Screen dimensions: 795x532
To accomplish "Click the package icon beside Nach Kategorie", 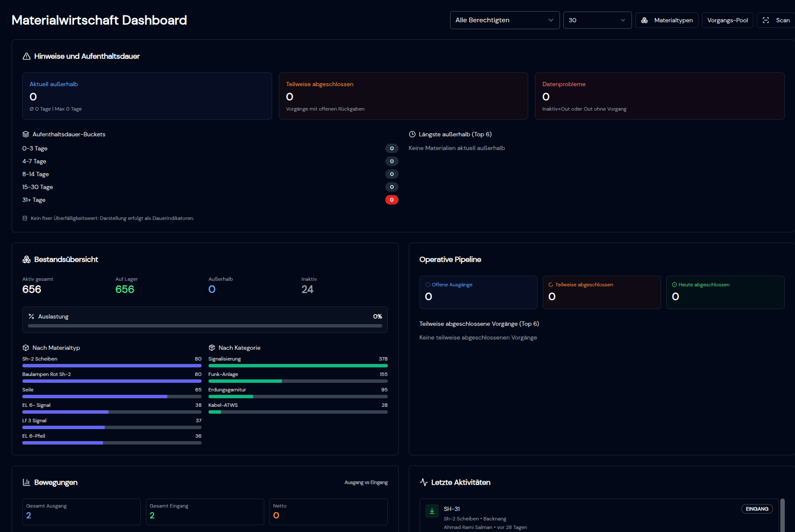I will tap(212, 348).
